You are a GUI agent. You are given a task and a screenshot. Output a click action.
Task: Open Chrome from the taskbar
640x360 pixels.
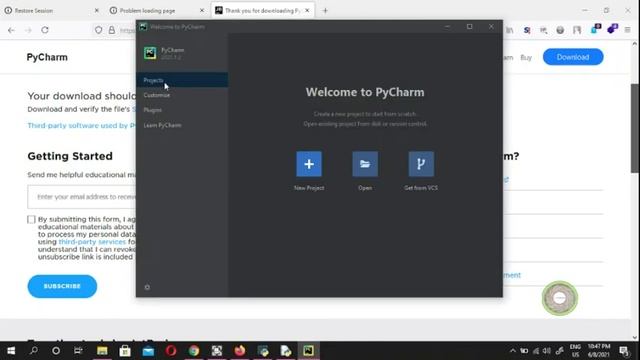coord(194,351)
